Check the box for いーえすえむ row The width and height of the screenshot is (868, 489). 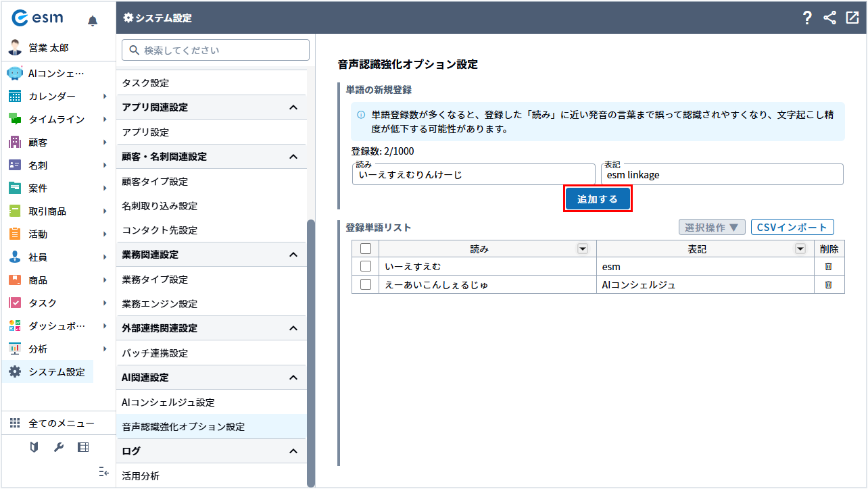(x=366, y=267)
